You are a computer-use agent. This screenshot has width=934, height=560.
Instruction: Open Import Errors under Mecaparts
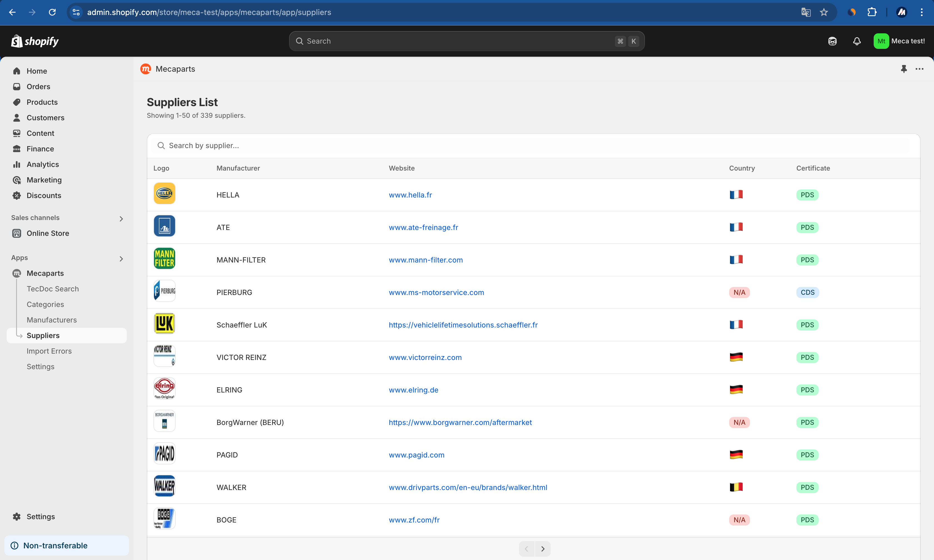pyautogui.click(x=49, y=351)
